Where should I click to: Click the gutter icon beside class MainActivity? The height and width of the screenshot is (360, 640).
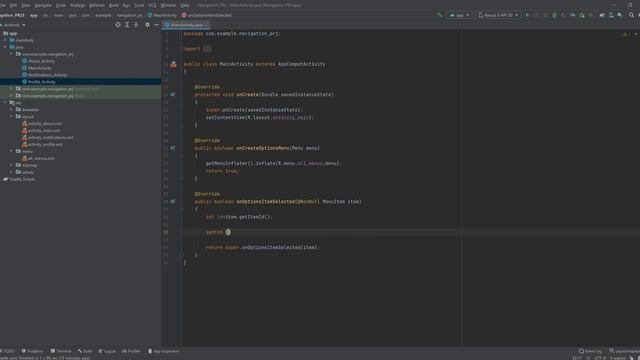pyautogui.click(x=173, y=64)
